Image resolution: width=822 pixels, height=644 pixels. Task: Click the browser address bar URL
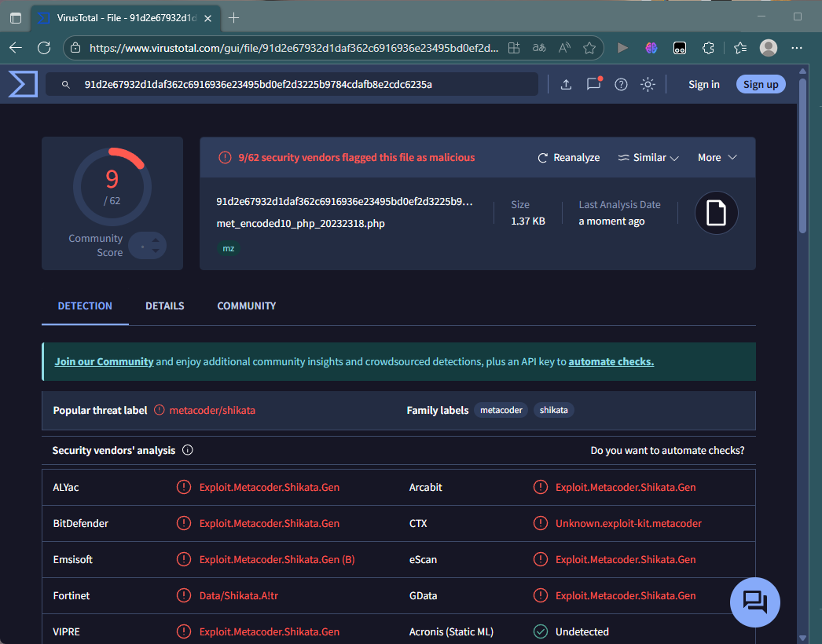(294, 48)
